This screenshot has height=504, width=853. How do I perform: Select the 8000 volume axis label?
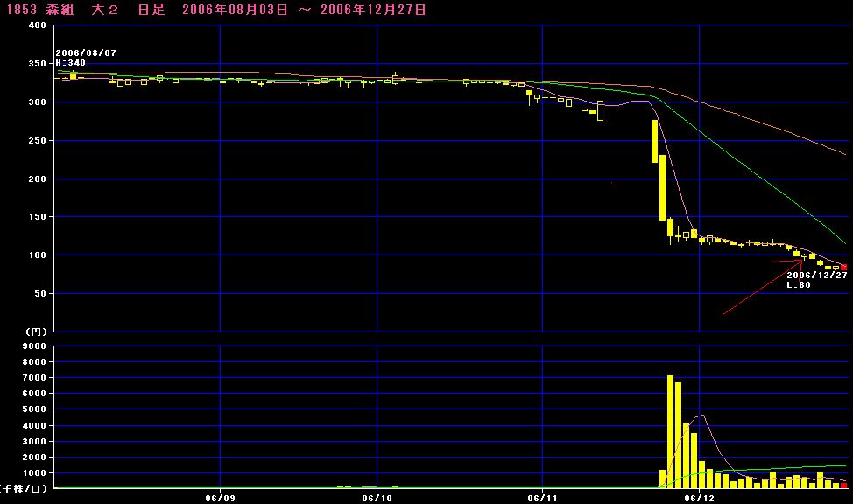[x=34, y=362]
